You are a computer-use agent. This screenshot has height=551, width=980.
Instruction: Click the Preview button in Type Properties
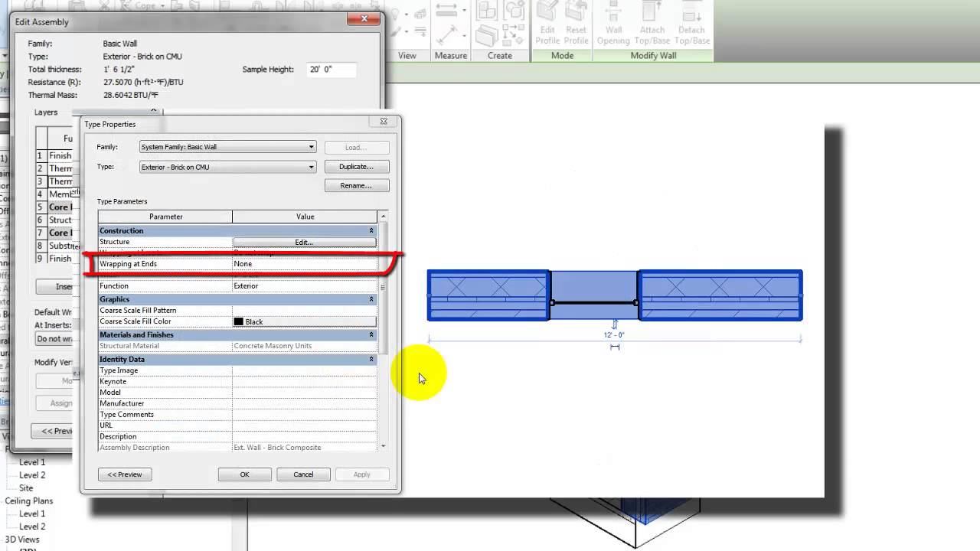[x=124, y=474]
